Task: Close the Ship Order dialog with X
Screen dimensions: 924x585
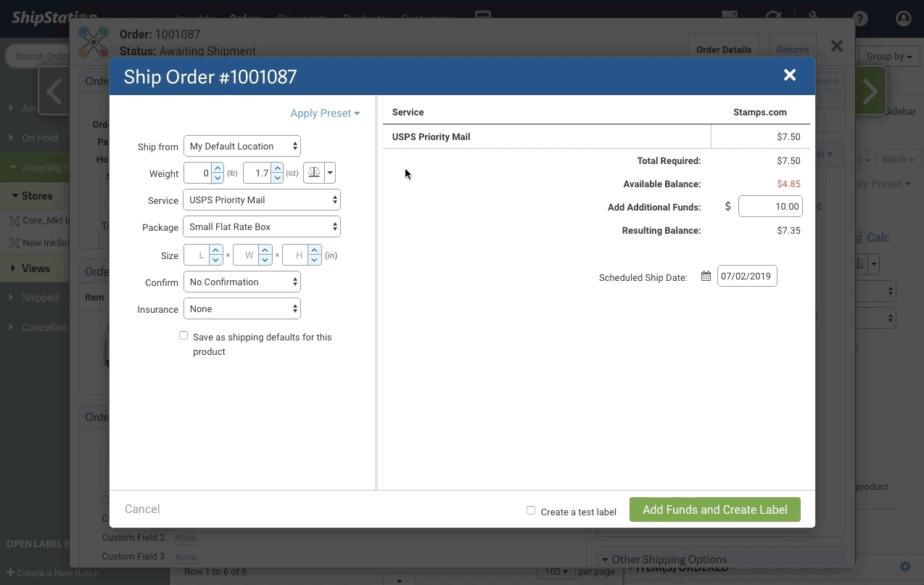Action: (790, 75)
